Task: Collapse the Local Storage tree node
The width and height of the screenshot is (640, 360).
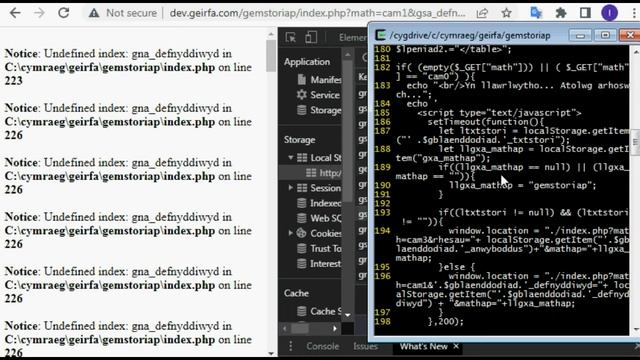Action: (x=291, y=158)
